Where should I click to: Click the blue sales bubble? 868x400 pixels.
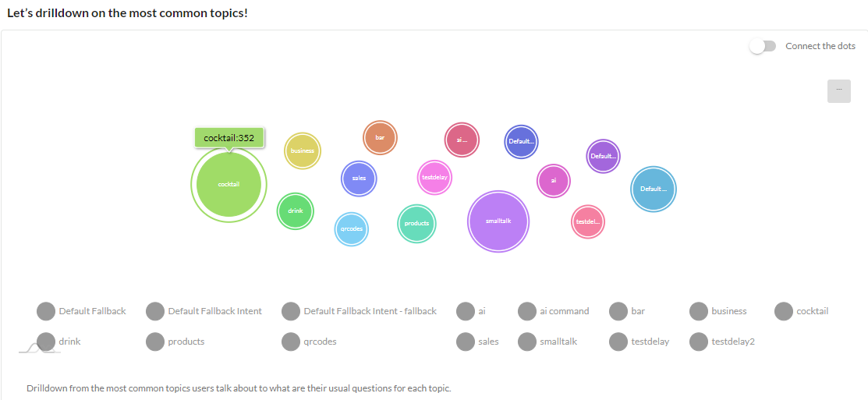(x=359, y=179)
